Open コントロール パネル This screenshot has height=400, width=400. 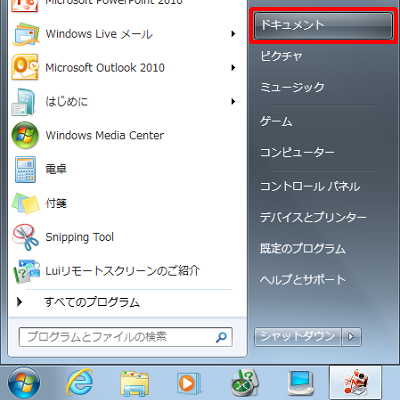[x=310, y=186]
